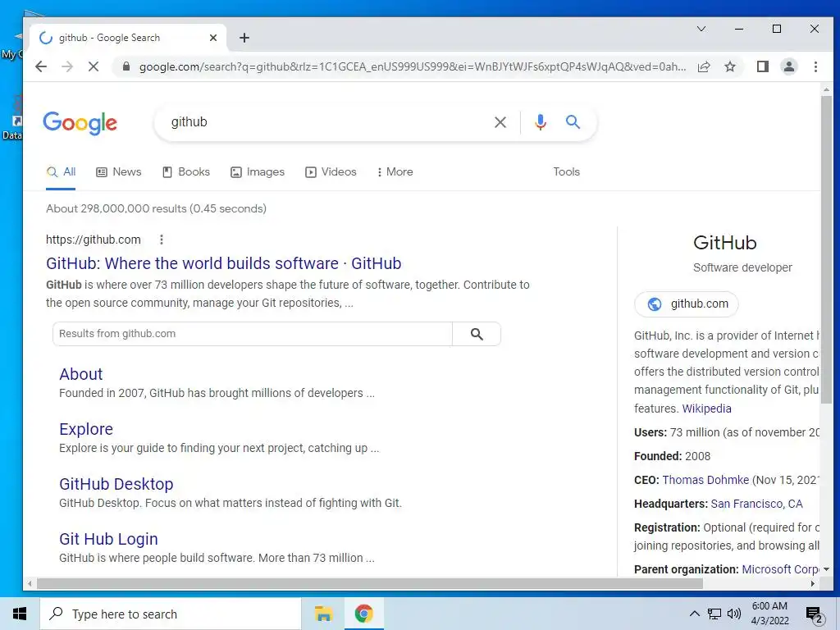The width and height of the screenshot is (840, 630).
Task: Click the blue Google search magnifier icon
Action: (573, 122)
